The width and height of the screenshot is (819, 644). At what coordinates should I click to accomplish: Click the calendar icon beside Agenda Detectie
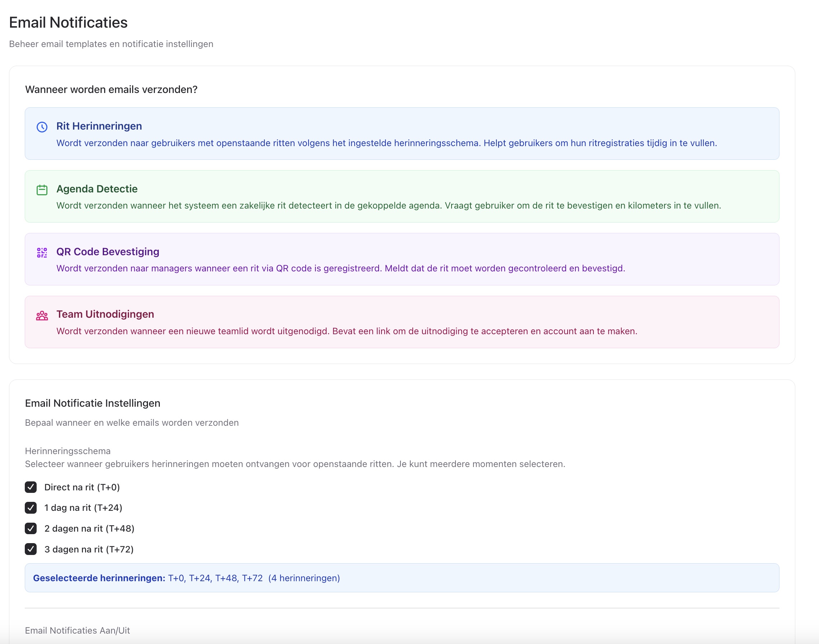click(42, 190)
